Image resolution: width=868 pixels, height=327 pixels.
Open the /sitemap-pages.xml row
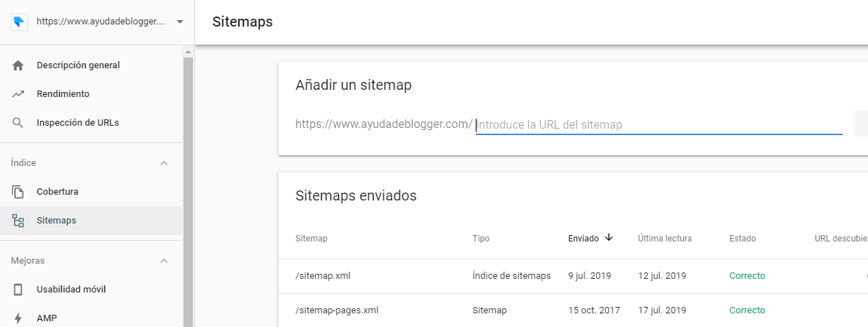pyautogui.click(x=573, y=310)
